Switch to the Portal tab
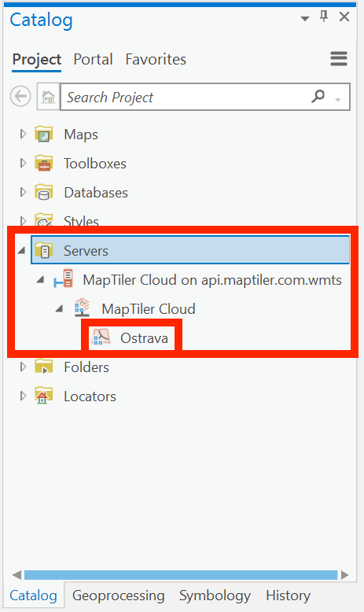The width and height of the screenshot is (364, 612). pos(93,59)
